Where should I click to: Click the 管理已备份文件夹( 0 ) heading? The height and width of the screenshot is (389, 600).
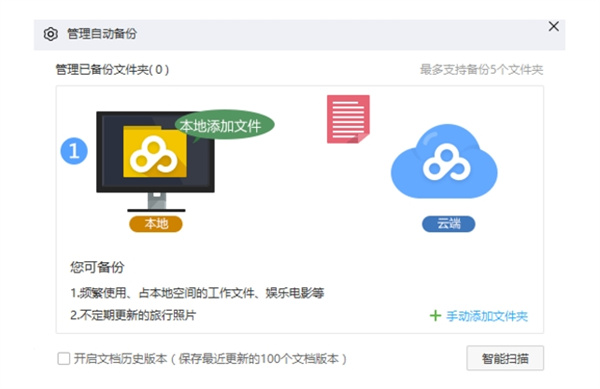[112, 70]
